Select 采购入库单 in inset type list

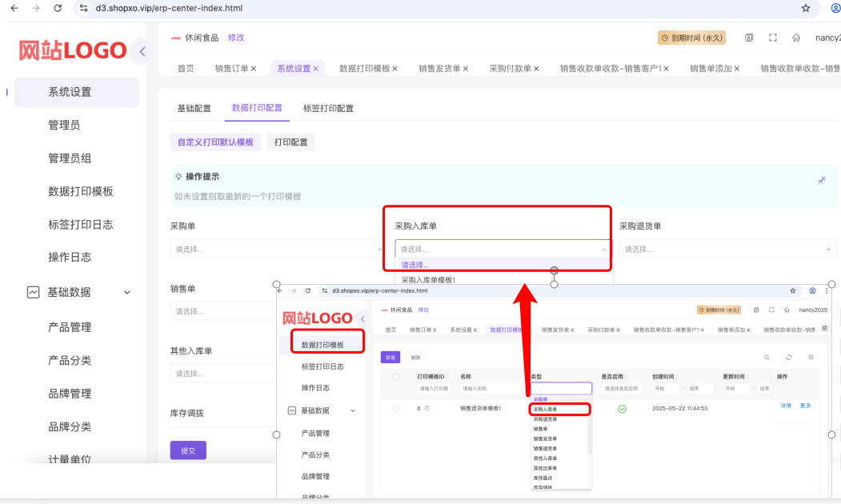[545, 409]
